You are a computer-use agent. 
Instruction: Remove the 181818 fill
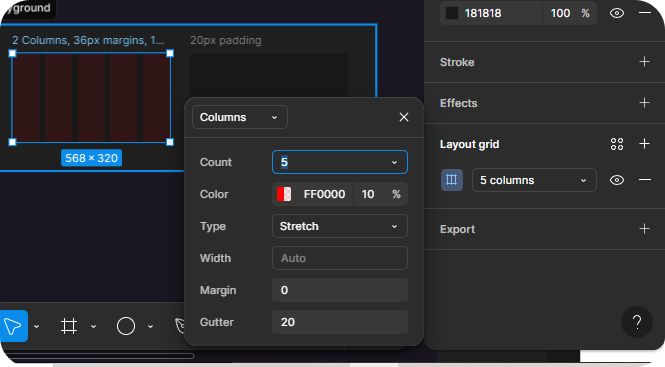click(x=645, y=13)
